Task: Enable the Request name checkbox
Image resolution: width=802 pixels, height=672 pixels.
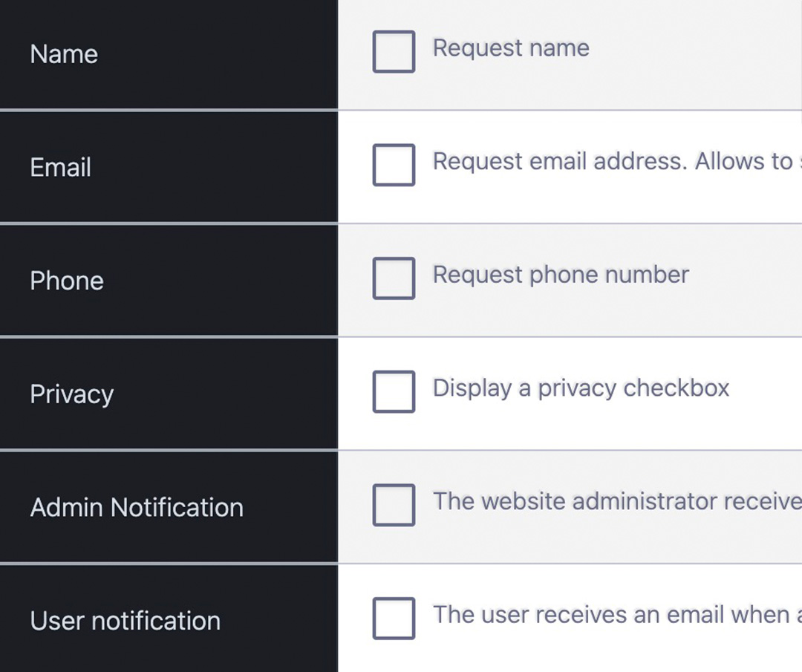Action: pyautogui.click(x=394, y=51)
